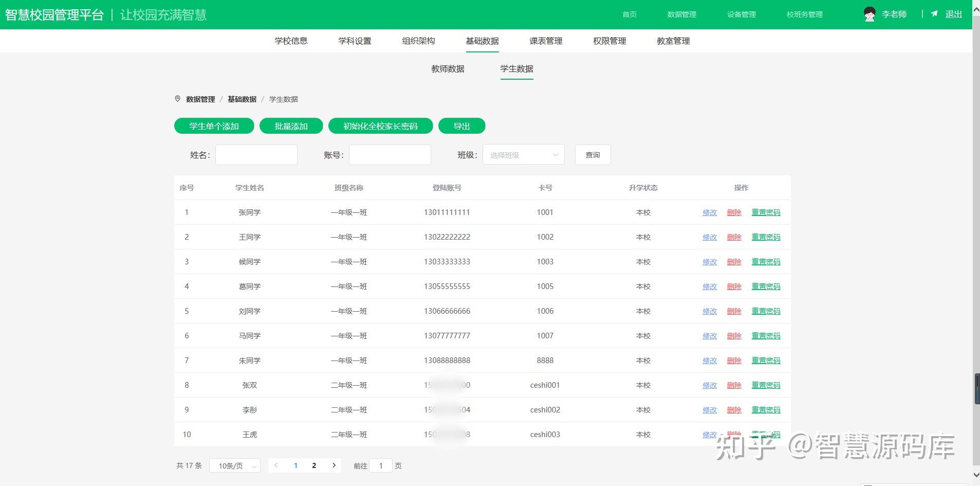The height and width of the screenshot is (486, 980).
Task: Open the 教师数据 sub-tab
Action: pos(448,68)
